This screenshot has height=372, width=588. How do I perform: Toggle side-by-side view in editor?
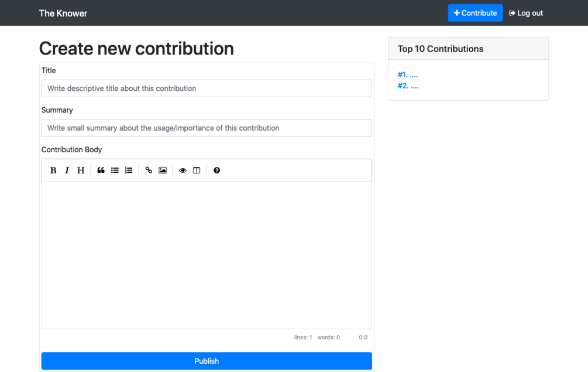197,170
